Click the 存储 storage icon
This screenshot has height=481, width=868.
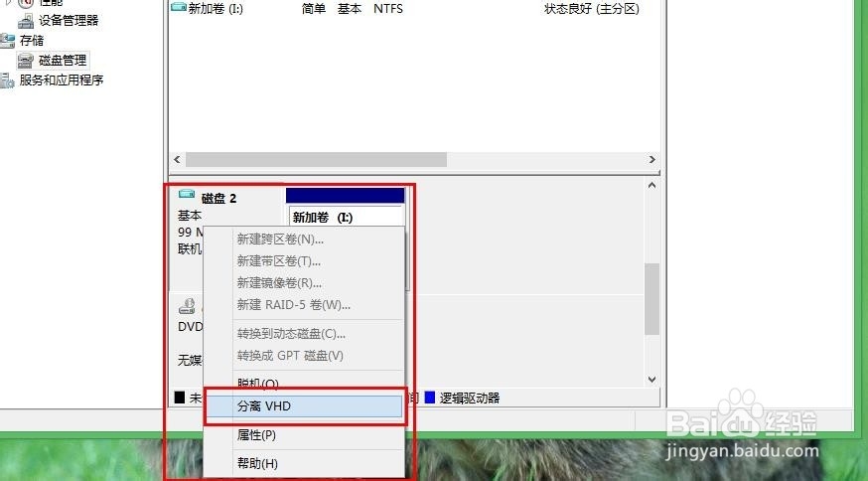[x=7, y=41]
